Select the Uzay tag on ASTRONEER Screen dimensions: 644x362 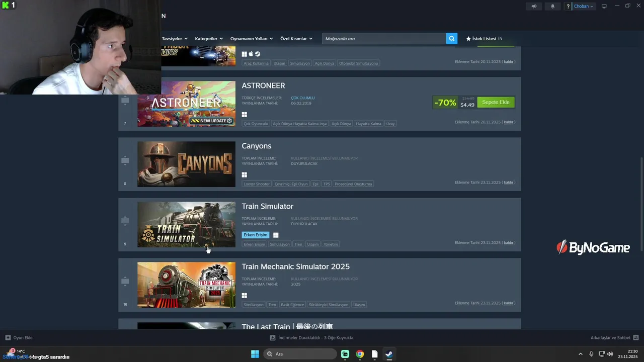pyautogui.click(x=390, y=124)
